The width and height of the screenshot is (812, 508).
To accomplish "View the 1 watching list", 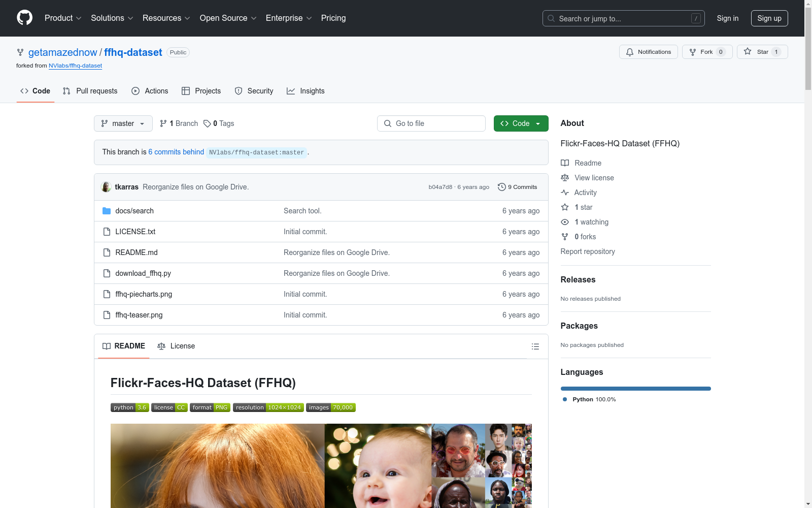I will click(585, 222).
